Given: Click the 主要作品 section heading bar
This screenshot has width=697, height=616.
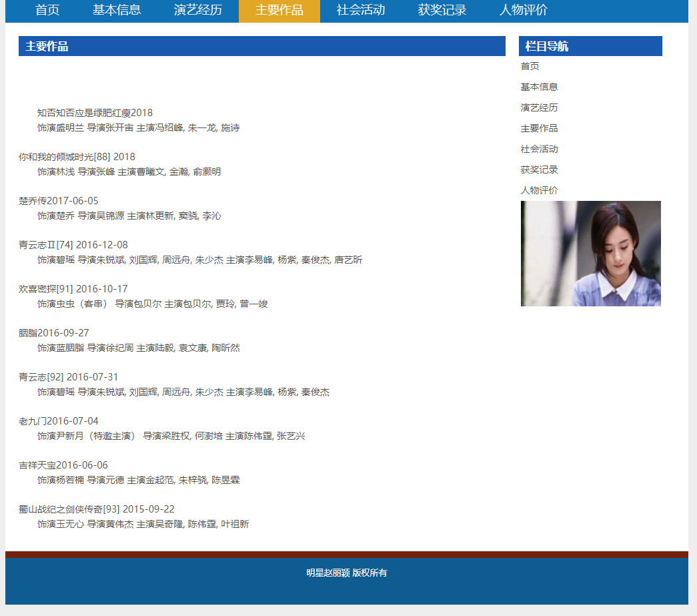Looking at the screenshot, I should [262, 46].
